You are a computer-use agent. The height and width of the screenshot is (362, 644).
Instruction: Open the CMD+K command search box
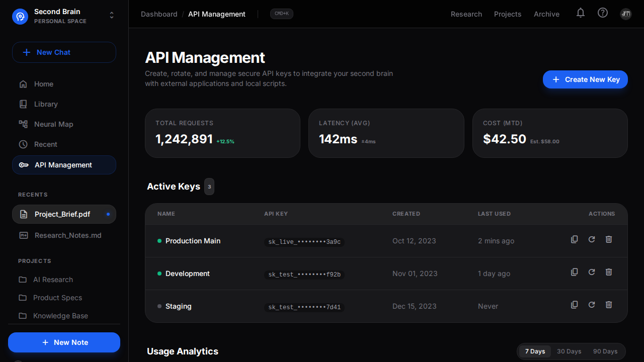point(281,14)
